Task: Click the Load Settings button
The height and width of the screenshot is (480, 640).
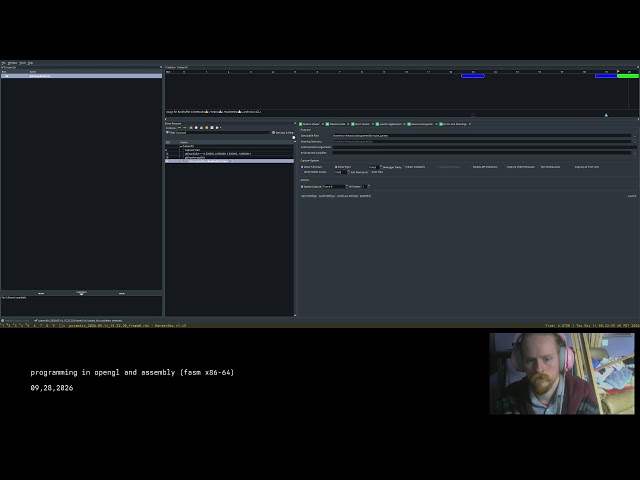Action: click(309, 196)
